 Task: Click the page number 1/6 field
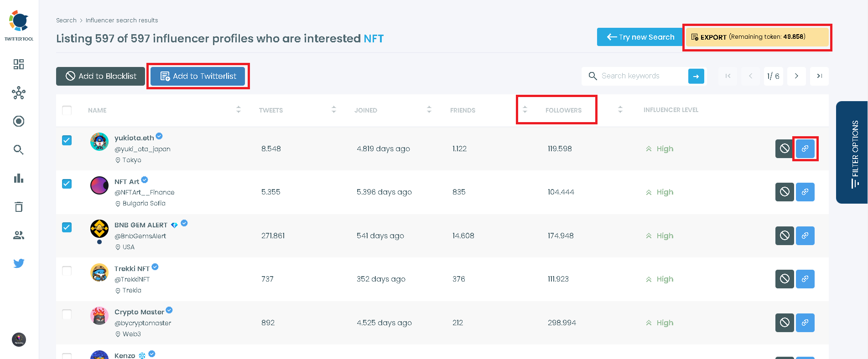click(774, 76)
